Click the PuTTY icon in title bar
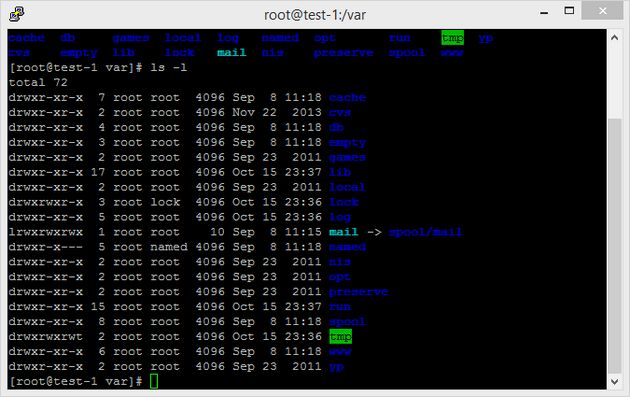The width and height of the screenshot is (630, 397). tap(17, 14)
